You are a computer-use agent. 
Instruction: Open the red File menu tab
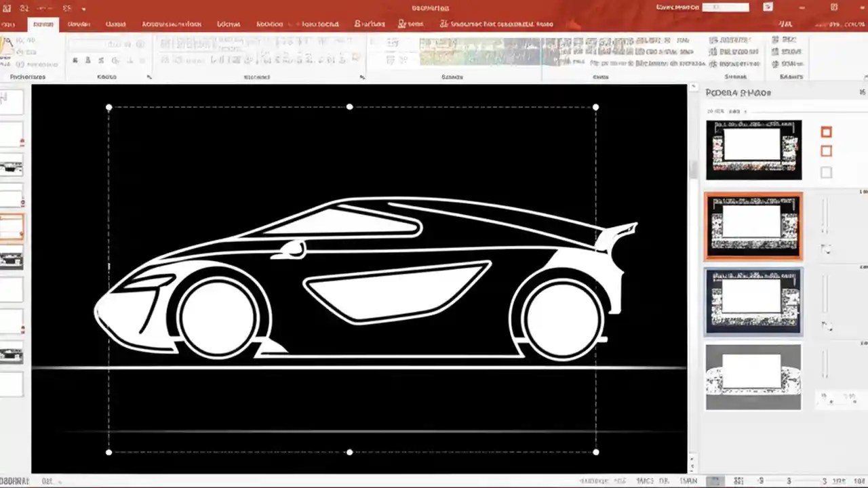(x=9, y=24)
